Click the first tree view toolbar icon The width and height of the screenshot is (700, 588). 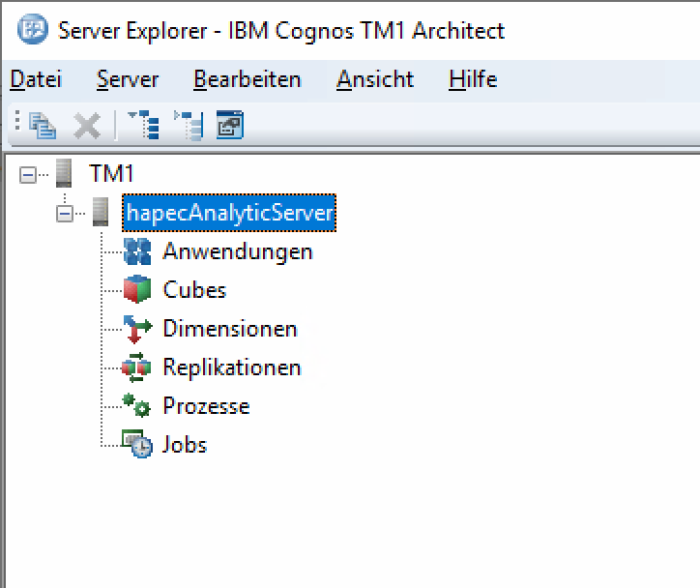(144, 125)
